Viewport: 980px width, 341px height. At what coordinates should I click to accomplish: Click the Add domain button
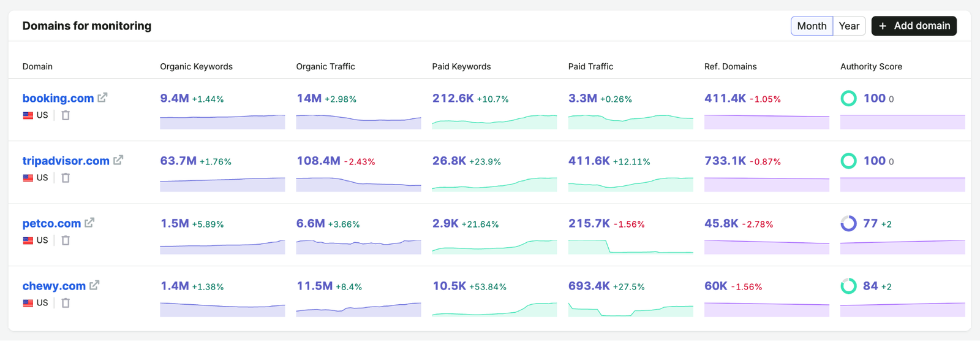pyautogui.click(x=914, y=26)
